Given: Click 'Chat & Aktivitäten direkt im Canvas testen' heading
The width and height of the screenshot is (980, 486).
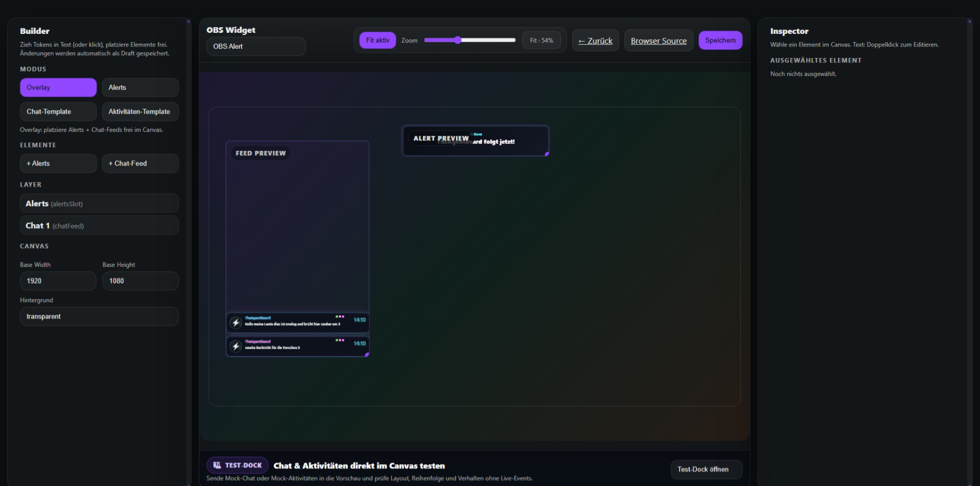Looking at the screenshot, I should 359,466.
